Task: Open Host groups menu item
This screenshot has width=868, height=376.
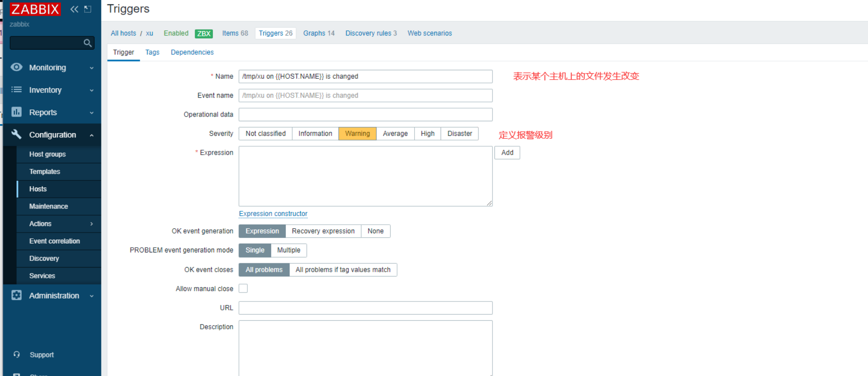Action: [x=59, y=154]
